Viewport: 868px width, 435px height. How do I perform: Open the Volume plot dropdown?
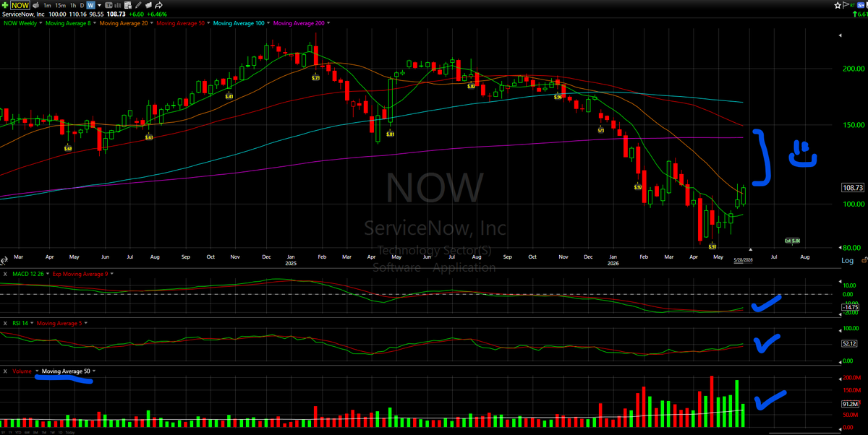pyautogui.click(x=37, y=371)
